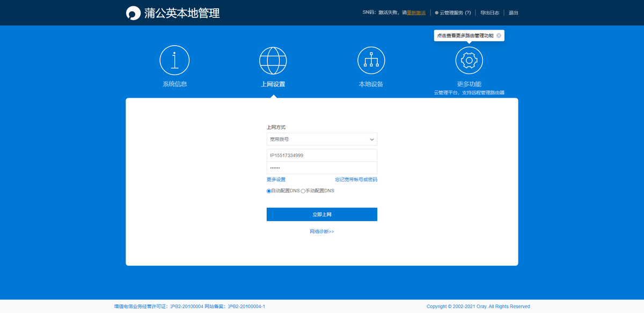This screenshot has height=313, width=644.
Task: Click the 立即上网 button
Action: click(x=322, y=214)
